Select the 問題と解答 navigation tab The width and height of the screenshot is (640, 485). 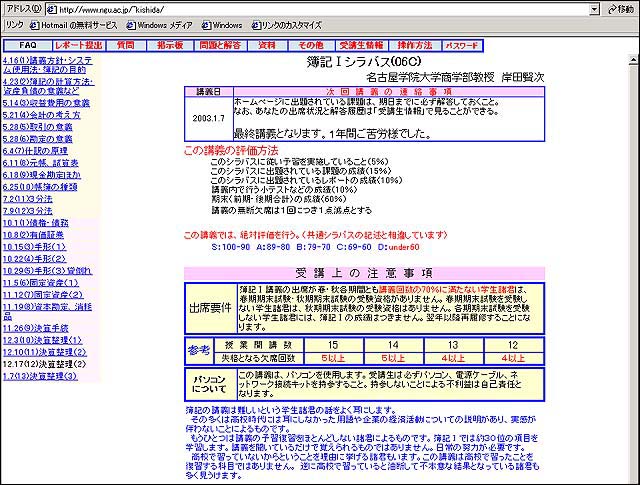click(220, 45)
